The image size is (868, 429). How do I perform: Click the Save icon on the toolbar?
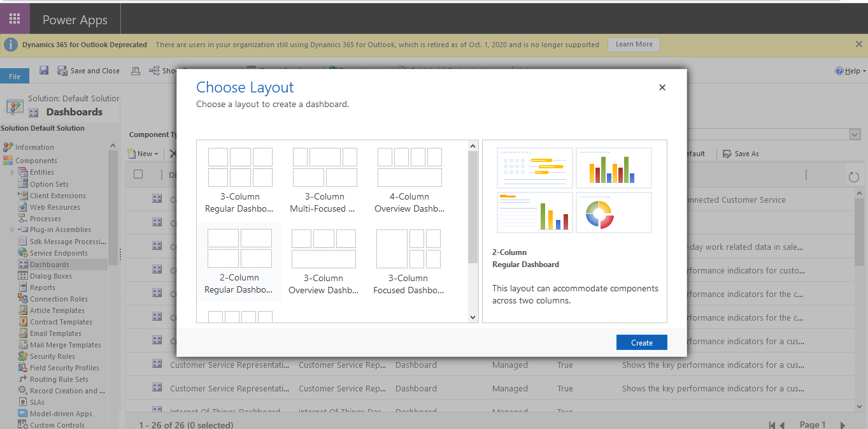point(43,70)
